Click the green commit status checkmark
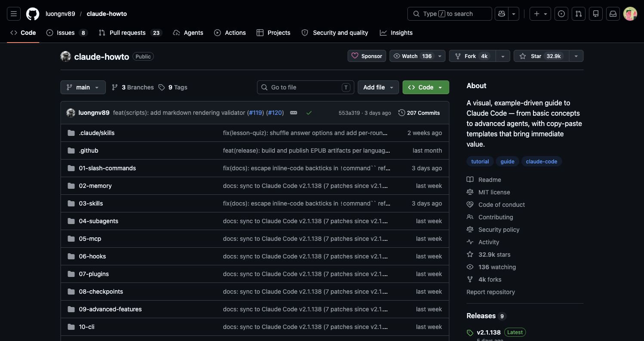The width and height of the screenshot is (644, 341). click(x=309, y=113)
